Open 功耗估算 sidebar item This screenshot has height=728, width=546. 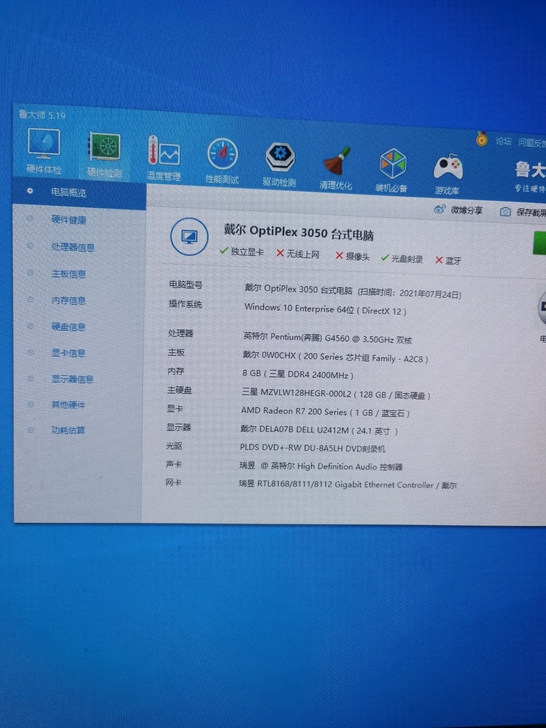(x=68, y=430)
